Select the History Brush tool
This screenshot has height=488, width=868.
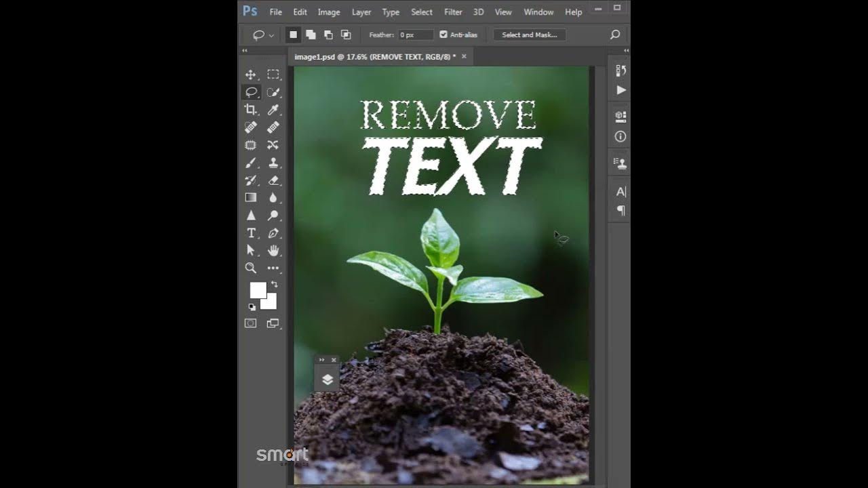point(251,180)
